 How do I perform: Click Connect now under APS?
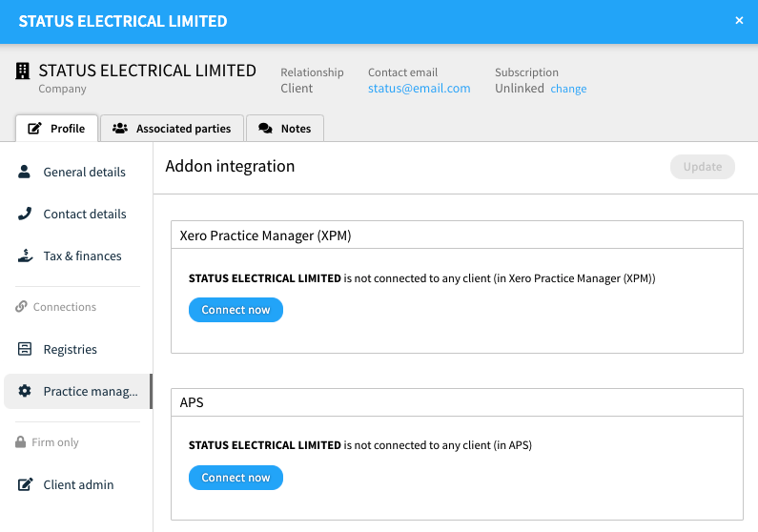[x=236, y=478]
